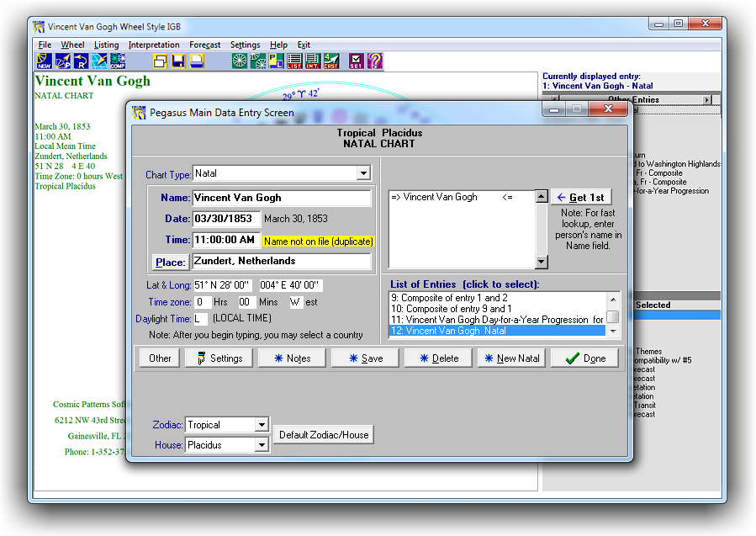Click the COMP composite chart icon

tap(118, 61)
